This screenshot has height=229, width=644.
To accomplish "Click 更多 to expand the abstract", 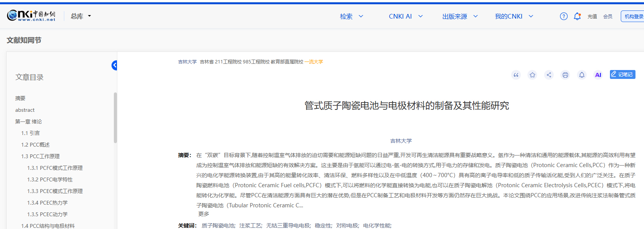I will coord(204,214).
